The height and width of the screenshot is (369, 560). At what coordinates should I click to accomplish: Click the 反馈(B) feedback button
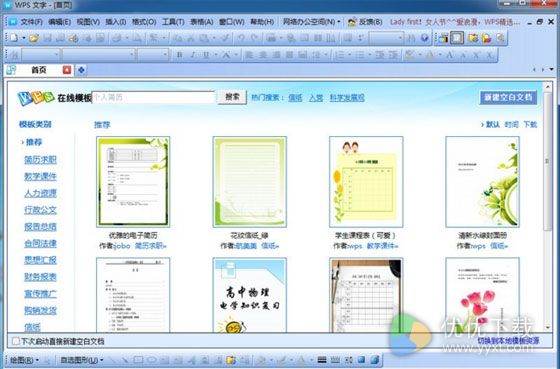click(365, 22)
